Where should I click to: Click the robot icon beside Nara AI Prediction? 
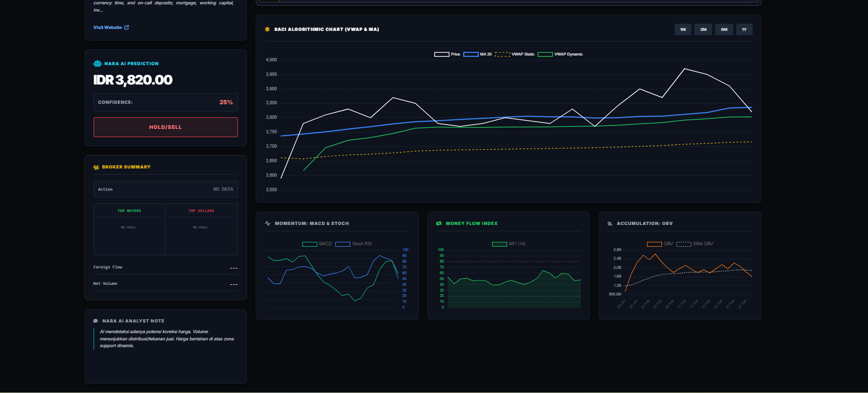(x=97, y=64)
